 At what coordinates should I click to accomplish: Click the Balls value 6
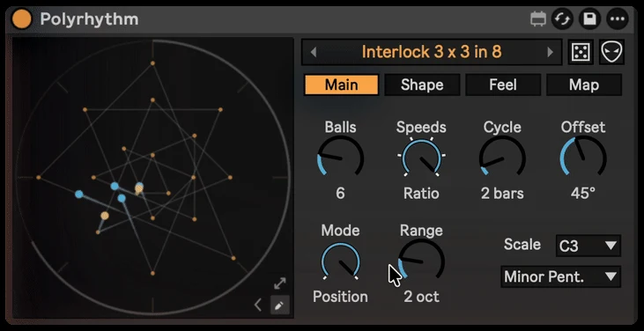click(x=340, y=193)
